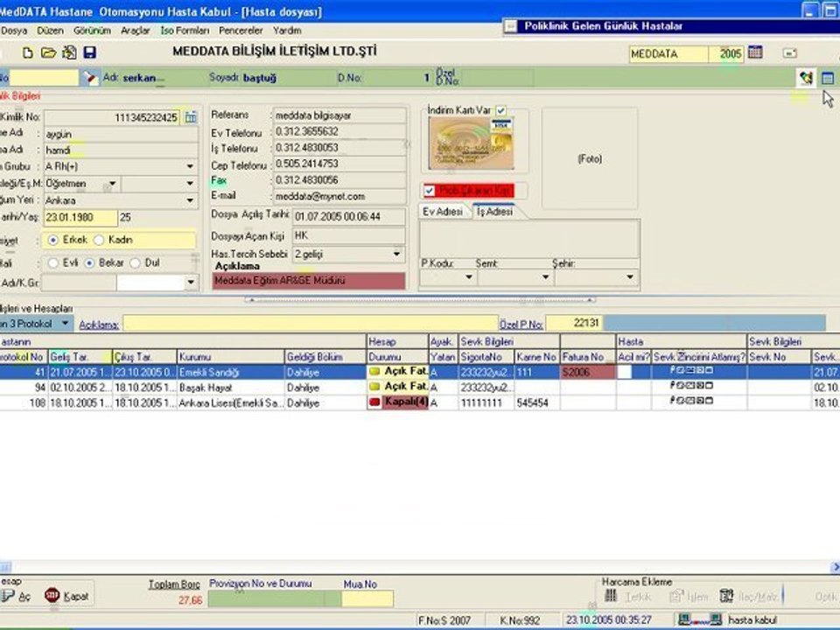This screenshot has width=840, height=630.
Task: Open the Şehir dropdown
Action: point(630,277)
